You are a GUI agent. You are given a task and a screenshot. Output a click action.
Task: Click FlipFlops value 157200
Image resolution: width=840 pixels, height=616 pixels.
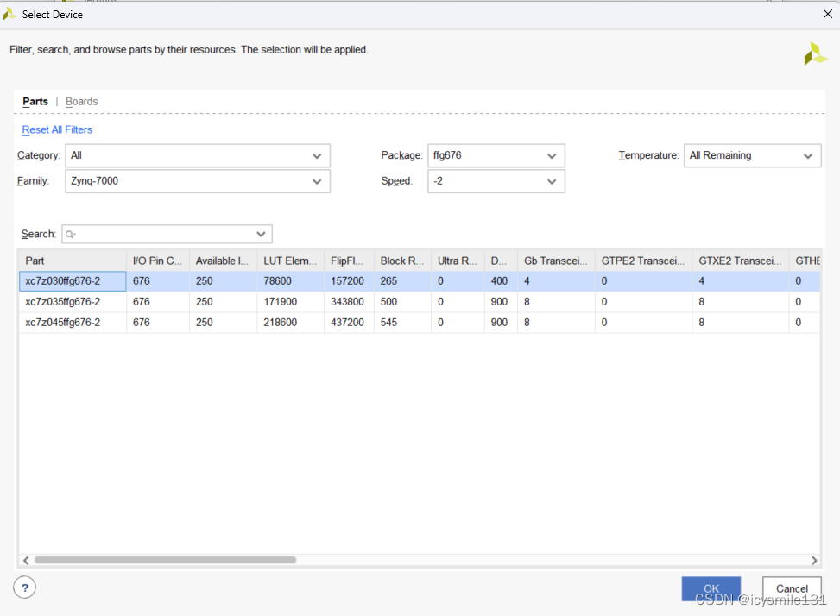pyautogui.click(x=347, y=281)
